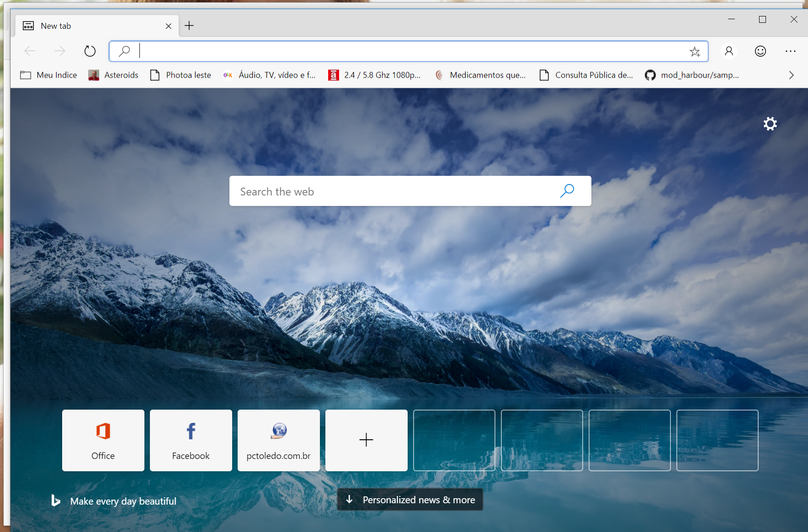Expand Personalized news & more
The image size is (808, 532).
tap(410, 500)
